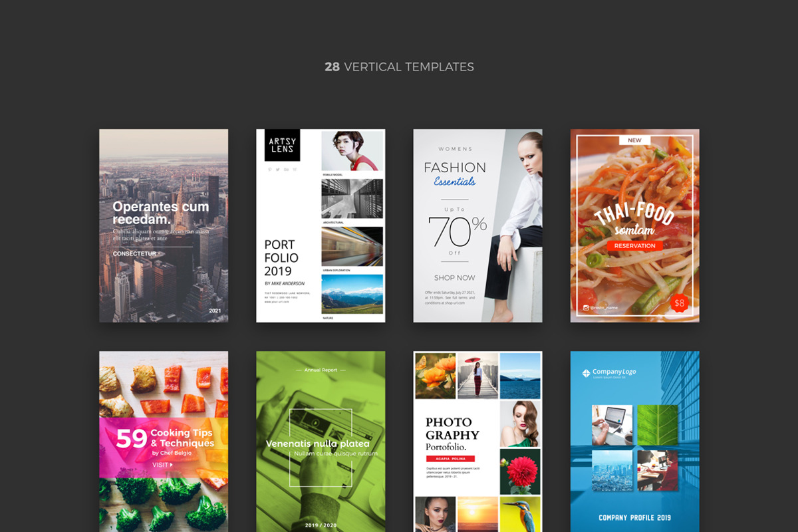Image resolution: width=798 pixels, height=532 pixels.
Task: Click the 'Operantes cum recedam.' headline
Action: click(161, 213)
